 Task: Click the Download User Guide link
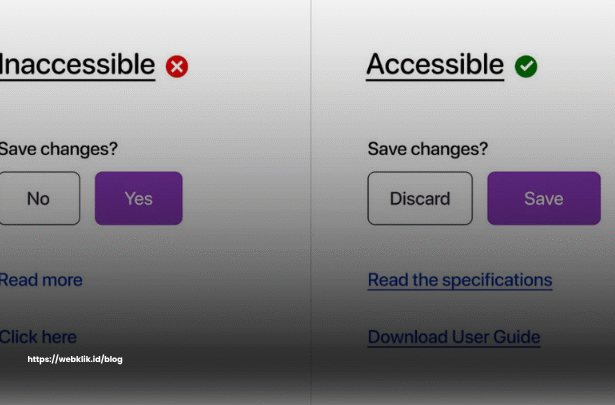454,337
